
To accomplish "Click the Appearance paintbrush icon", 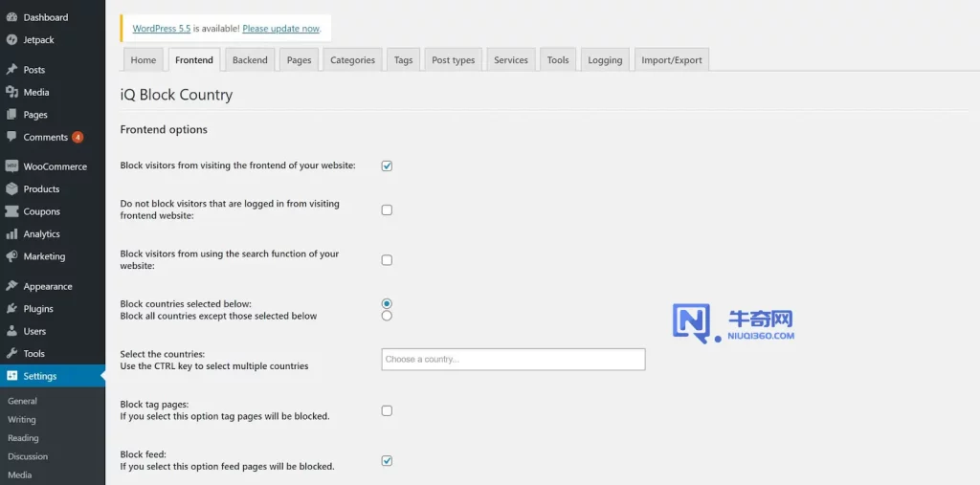I will tap(11, 286).
